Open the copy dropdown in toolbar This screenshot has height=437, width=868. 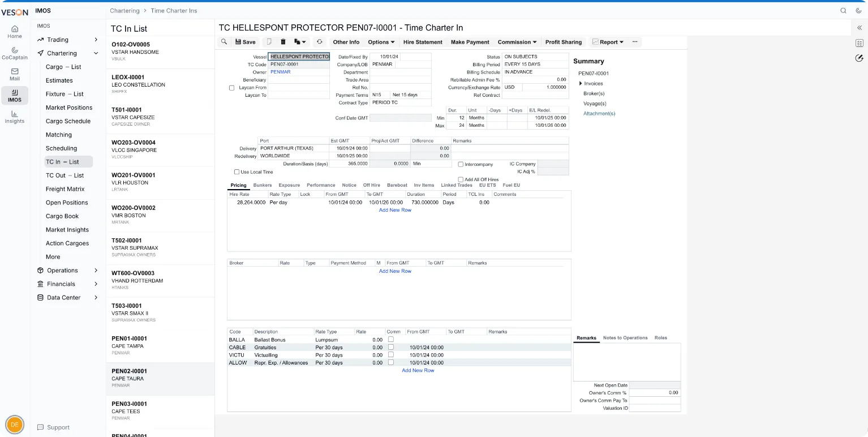(x=300, y=42)
